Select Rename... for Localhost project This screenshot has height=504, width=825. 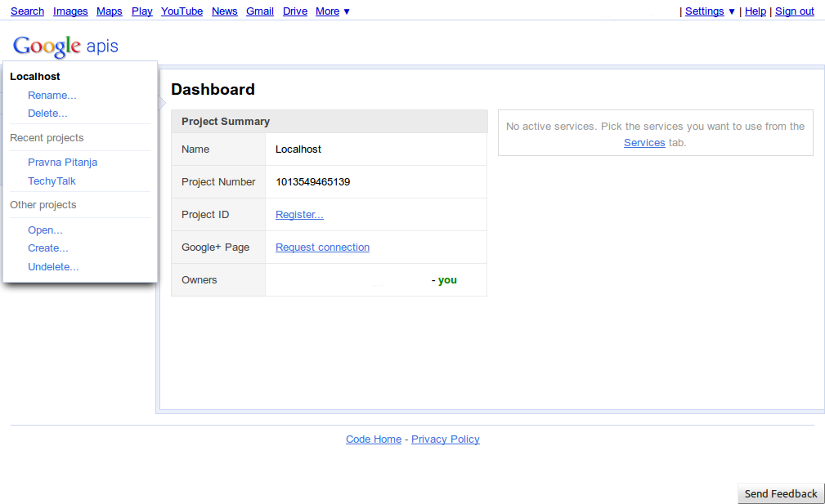tap(52, 95)
